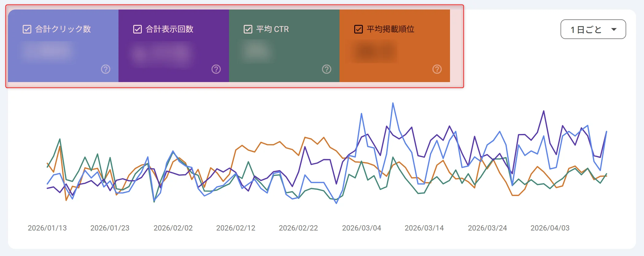Click the tallest light-blue peak in chart
Viewport: 644px width, 256px height.
(393, 104)
